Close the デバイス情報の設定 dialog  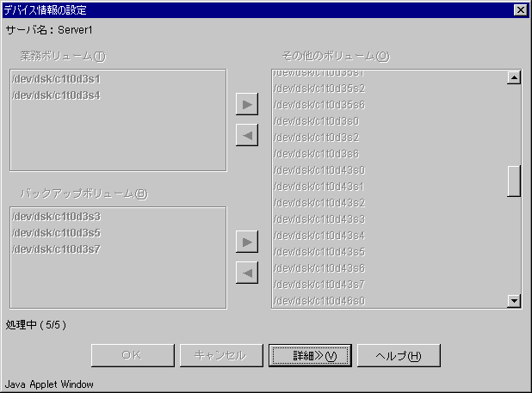tap(521, 10)
